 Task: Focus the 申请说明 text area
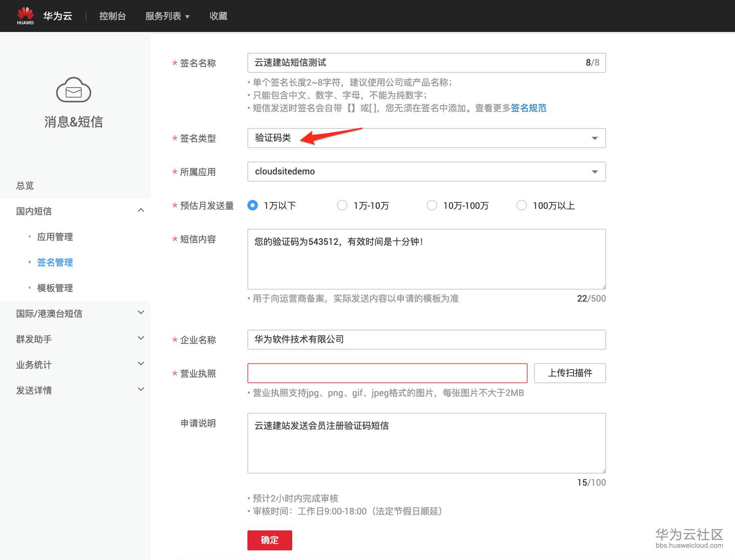426,443
